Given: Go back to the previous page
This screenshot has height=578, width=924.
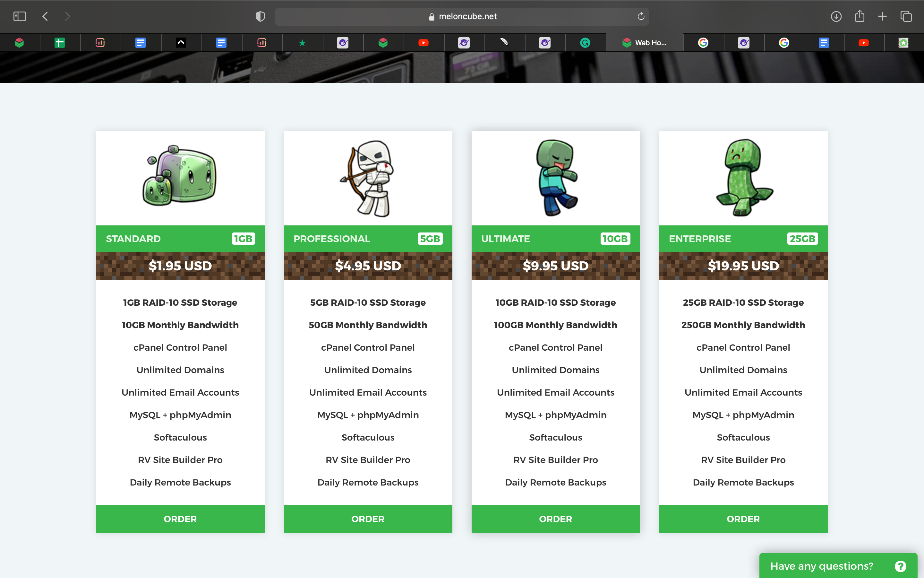Looking at the screenshot, I should [x=45, y=16].
